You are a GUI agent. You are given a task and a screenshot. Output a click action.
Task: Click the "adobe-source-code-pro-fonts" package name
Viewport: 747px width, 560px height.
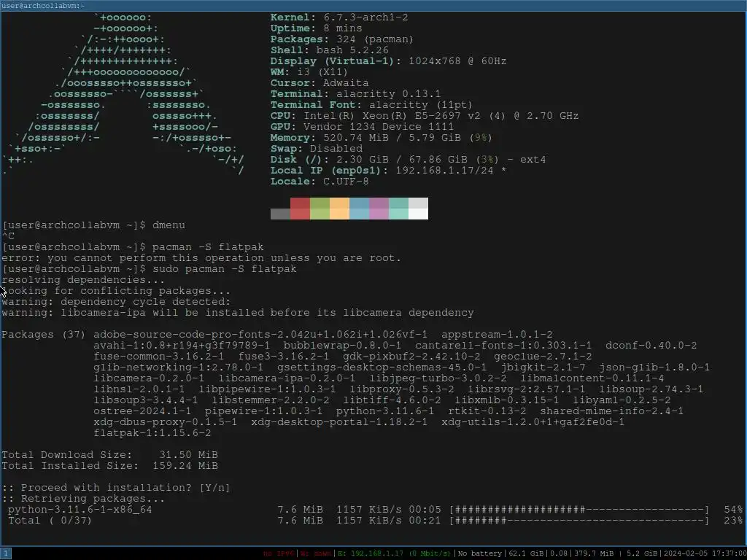(260, 335)
